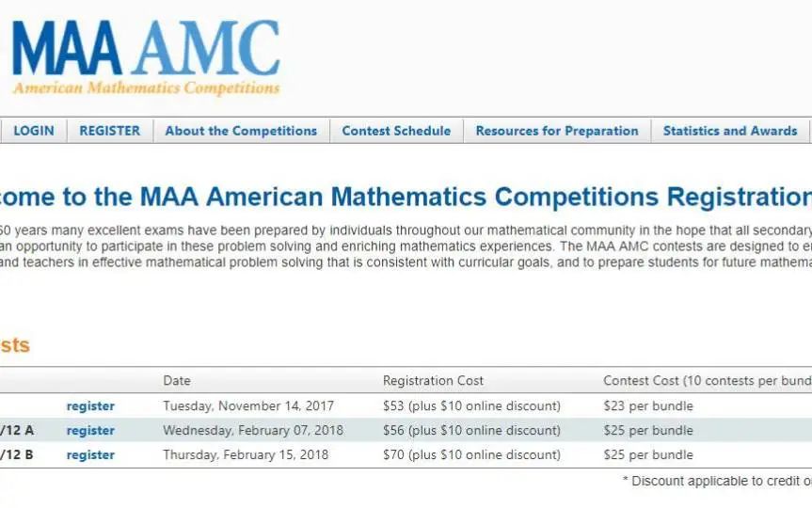Select Resources for Preparation menu
This screenshot has height=508, width=812.
coord(557,131)
